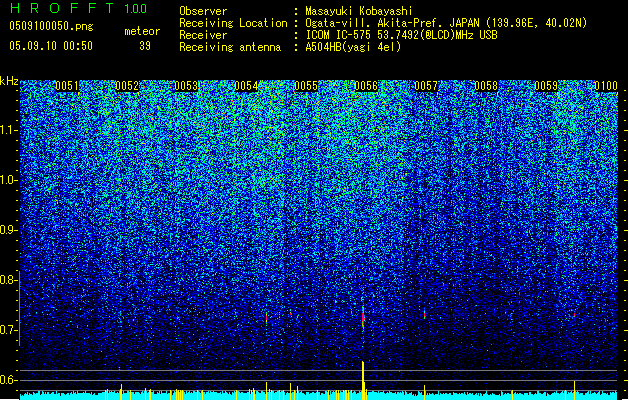This screenshot has height=400, width=629.
Task: Select the file name 0509100050.png
Action: (51, 26)
